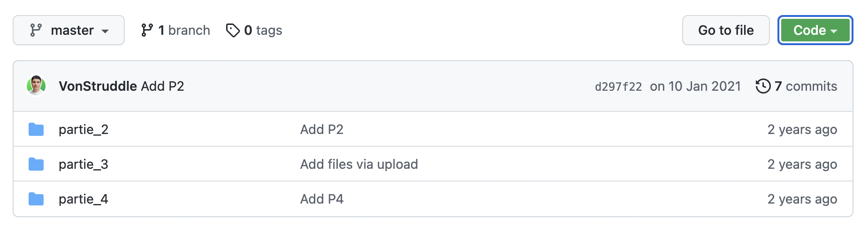Click the partie_4 folder icon

pyautogui.click(x=36, y=199)
